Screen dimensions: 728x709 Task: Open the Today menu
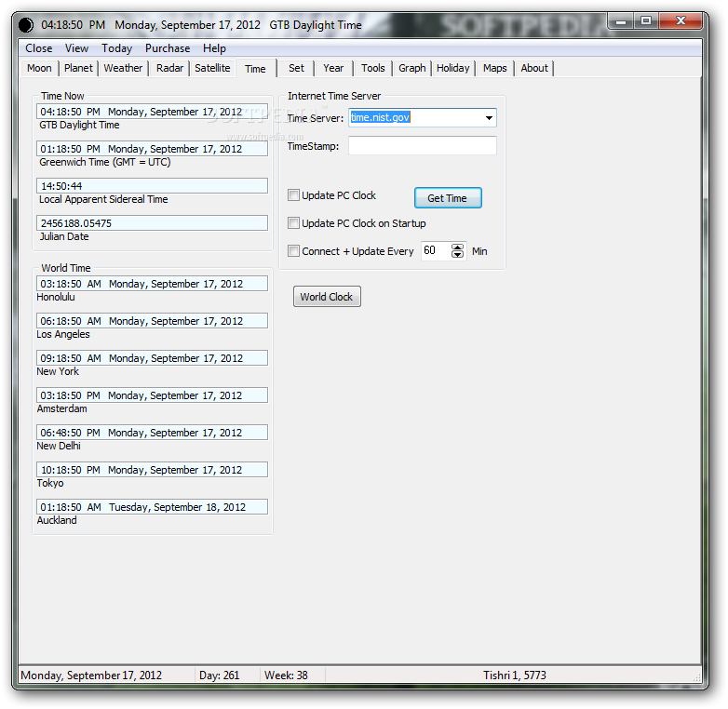coord(117,48)
